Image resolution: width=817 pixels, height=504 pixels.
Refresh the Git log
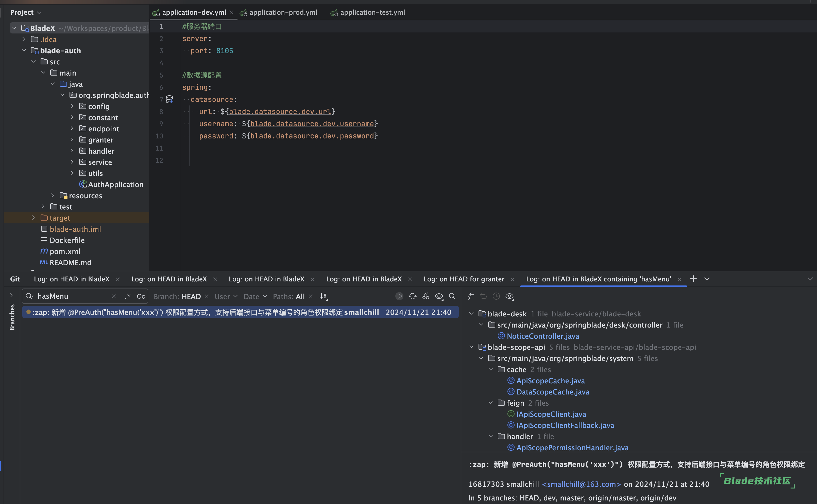click(x=412, y=296)
